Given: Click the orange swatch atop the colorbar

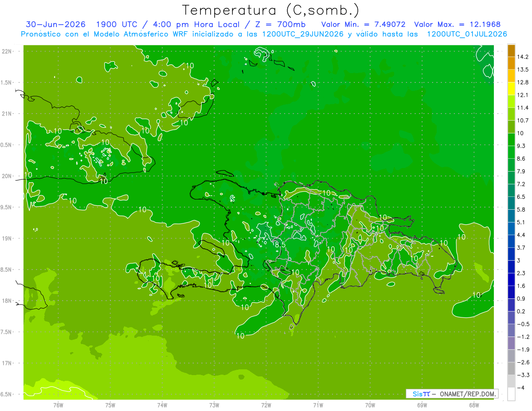Looking at the screenshot, I should pyautogui.click(x=511, y=51).
